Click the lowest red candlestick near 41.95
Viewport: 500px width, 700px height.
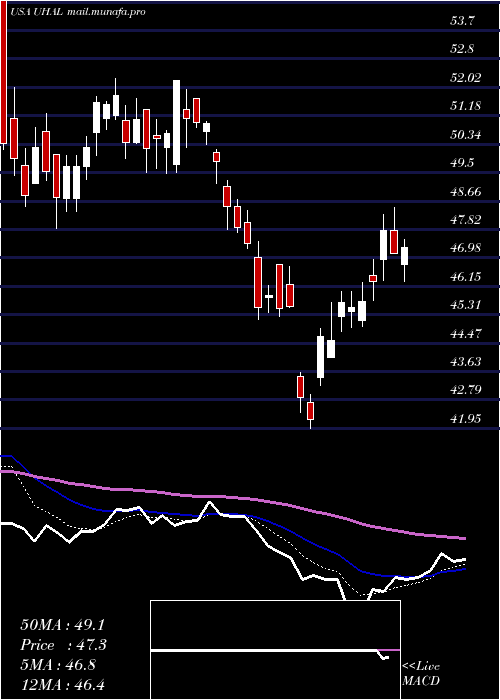click(311, 411)
